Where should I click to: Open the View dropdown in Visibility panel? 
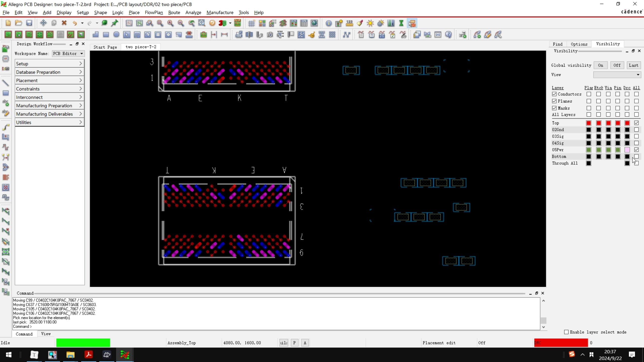coord(617,75)
